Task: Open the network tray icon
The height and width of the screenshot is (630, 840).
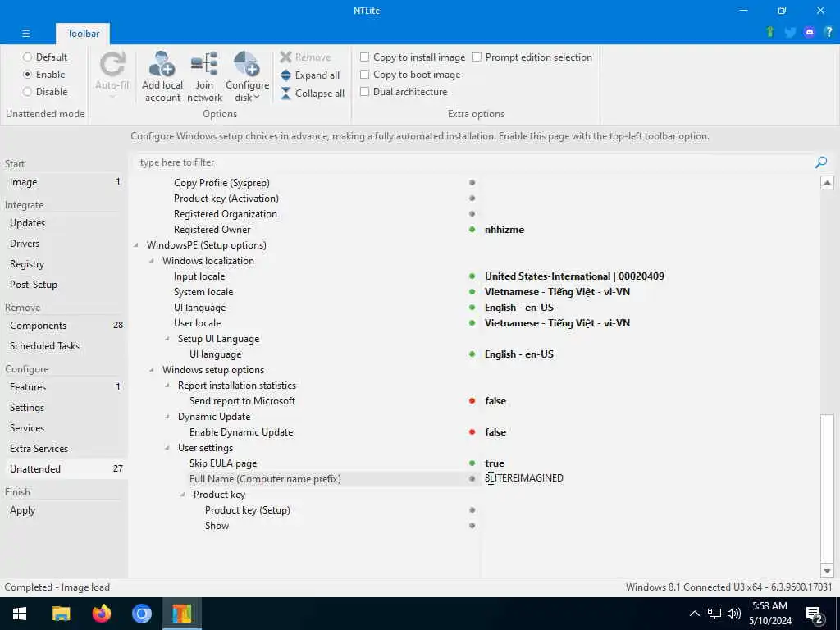Action: tap(714, 614)
